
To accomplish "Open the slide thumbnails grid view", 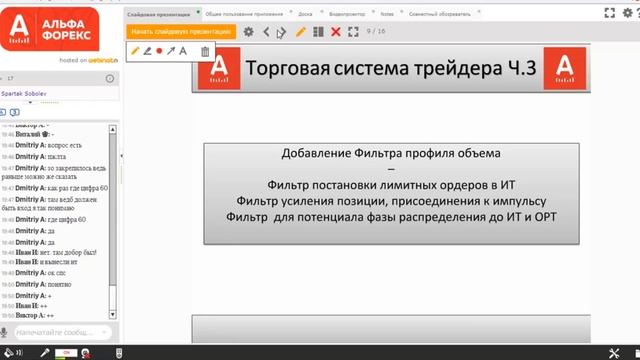I will click(x=318, y=31).
